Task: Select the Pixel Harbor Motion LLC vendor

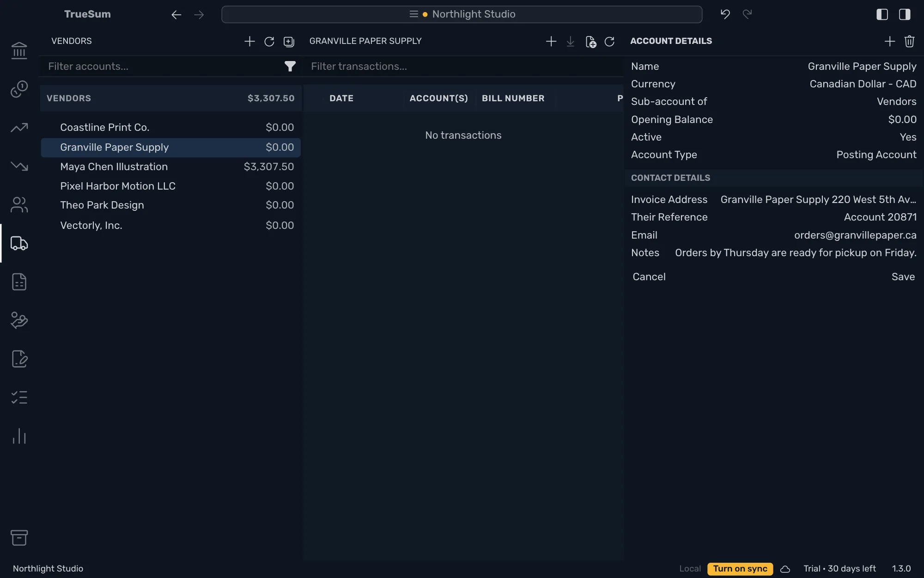Action: (x=171, y=186)
